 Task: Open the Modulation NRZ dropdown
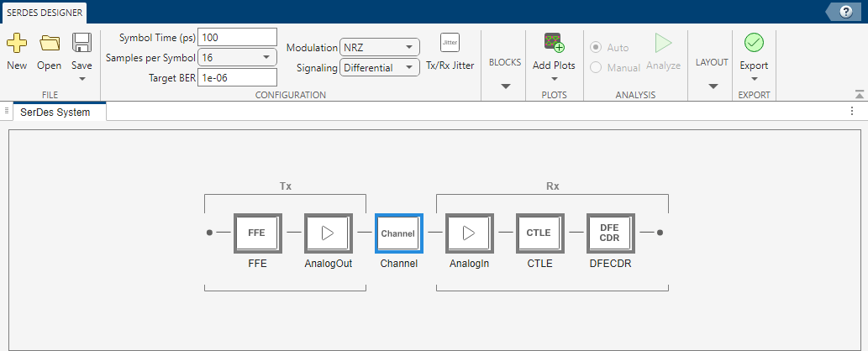[380, 48]
